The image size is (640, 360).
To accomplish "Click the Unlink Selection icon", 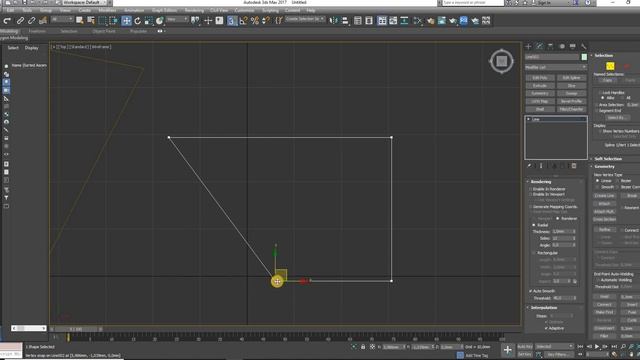I will click(31, 20).
